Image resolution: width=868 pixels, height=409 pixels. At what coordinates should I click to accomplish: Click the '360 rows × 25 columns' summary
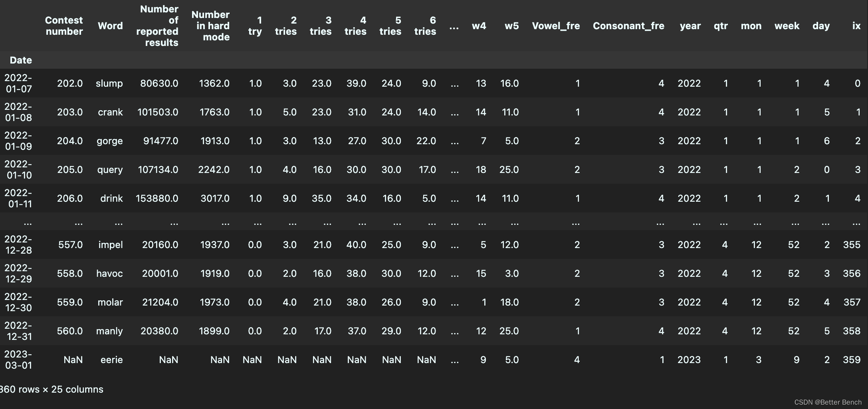click(x=52, y=389)
